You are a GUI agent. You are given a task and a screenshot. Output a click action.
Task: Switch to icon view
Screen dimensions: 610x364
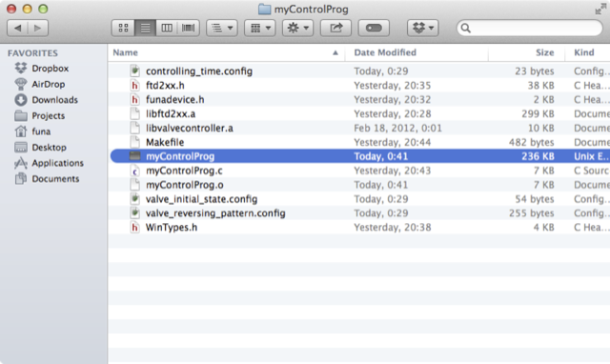click(x=123, y=28)
